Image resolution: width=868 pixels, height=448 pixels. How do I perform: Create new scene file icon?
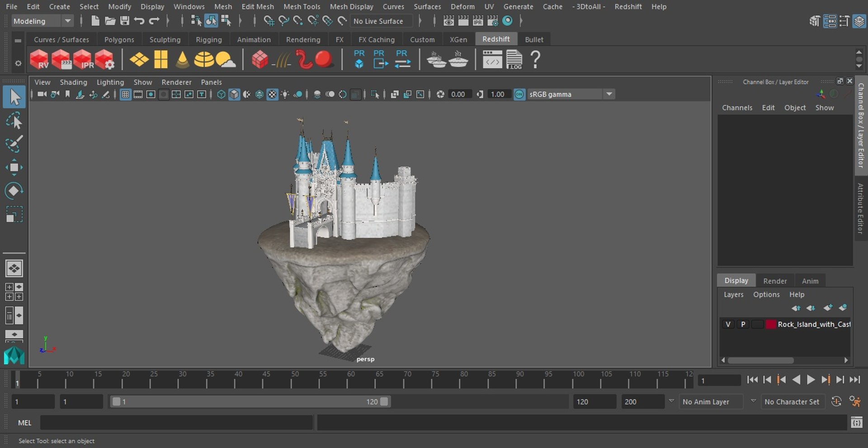click(x=95, y=21)
